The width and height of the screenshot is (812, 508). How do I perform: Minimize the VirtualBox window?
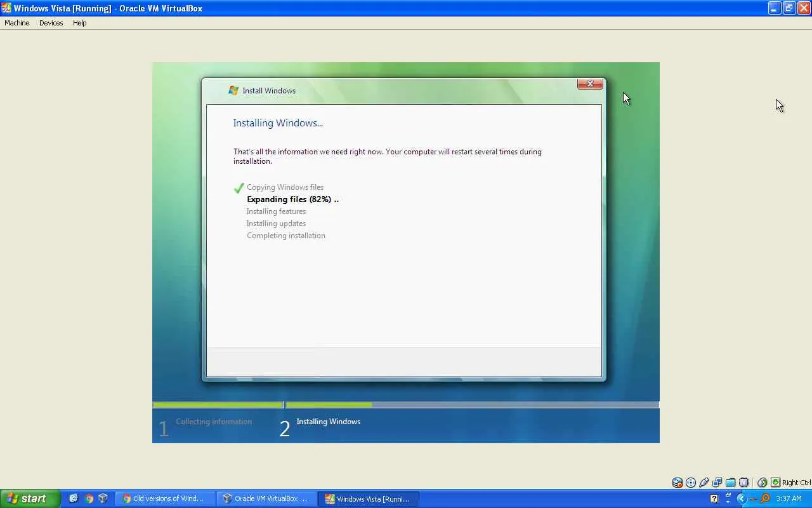[774, 8]
